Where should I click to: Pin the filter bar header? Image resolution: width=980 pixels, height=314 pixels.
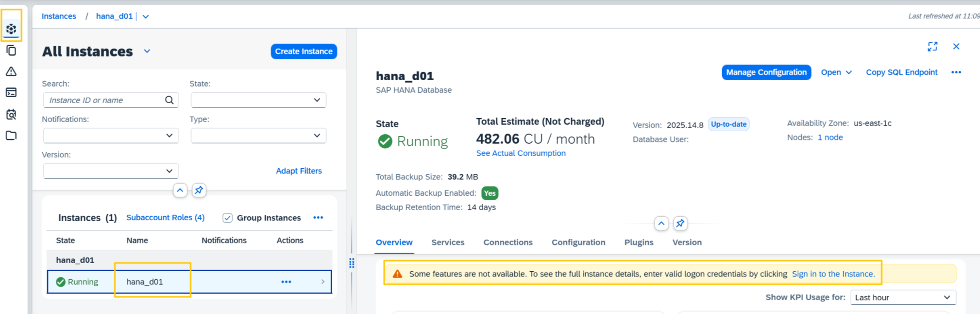199,190
